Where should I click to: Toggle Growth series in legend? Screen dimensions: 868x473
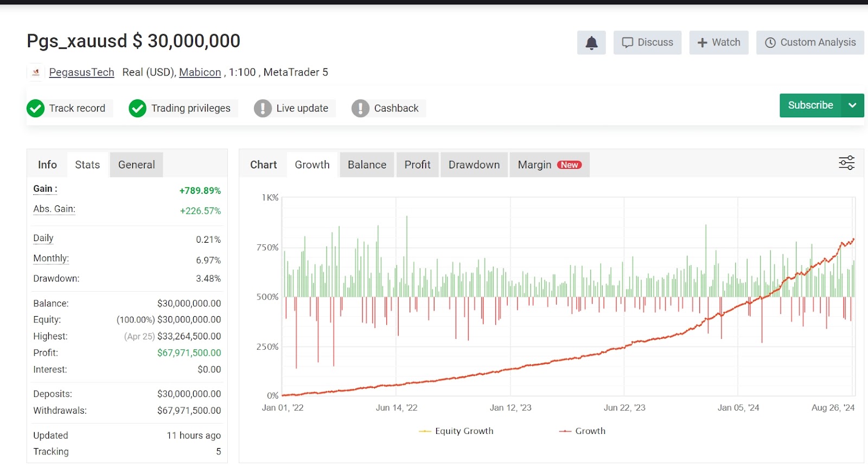tap(582, 431)
